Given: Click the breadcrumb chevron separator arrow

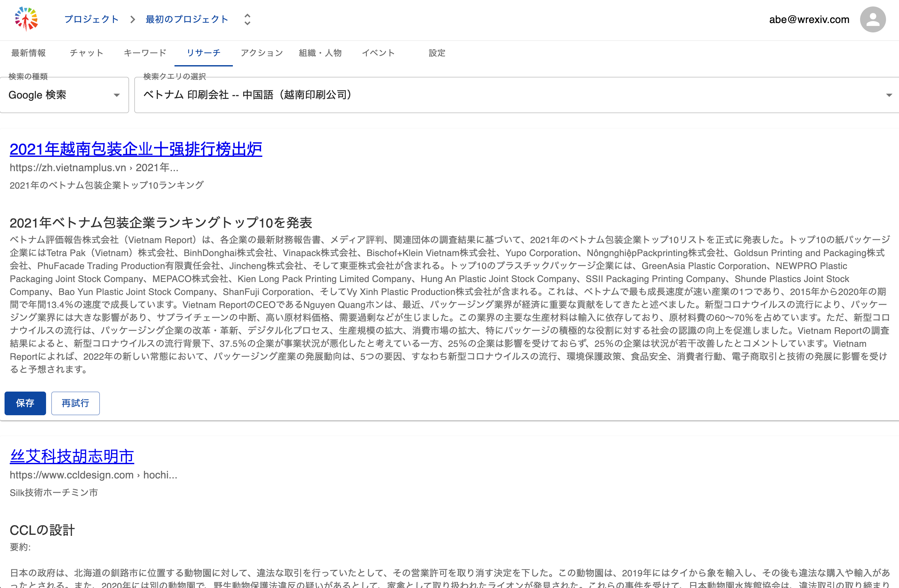Looking at the screenshot, I should [133, 19].
